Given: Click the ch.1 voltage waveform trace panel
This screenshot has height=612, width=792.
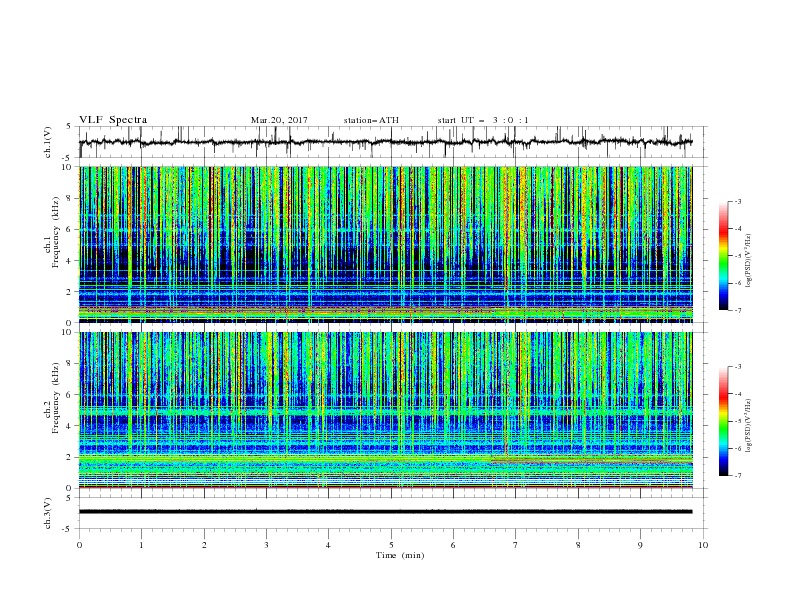Looking at the screenshot, I should coord(393,142).
